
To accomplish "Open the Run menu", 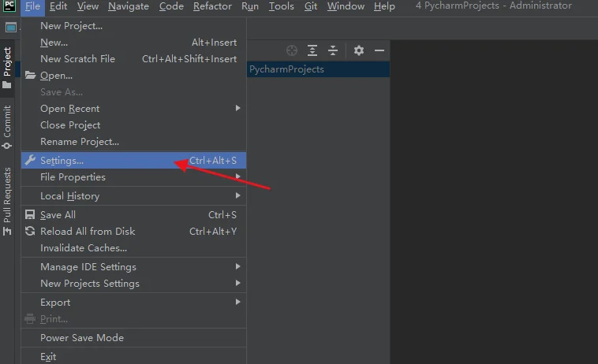I will click(250, 6).
